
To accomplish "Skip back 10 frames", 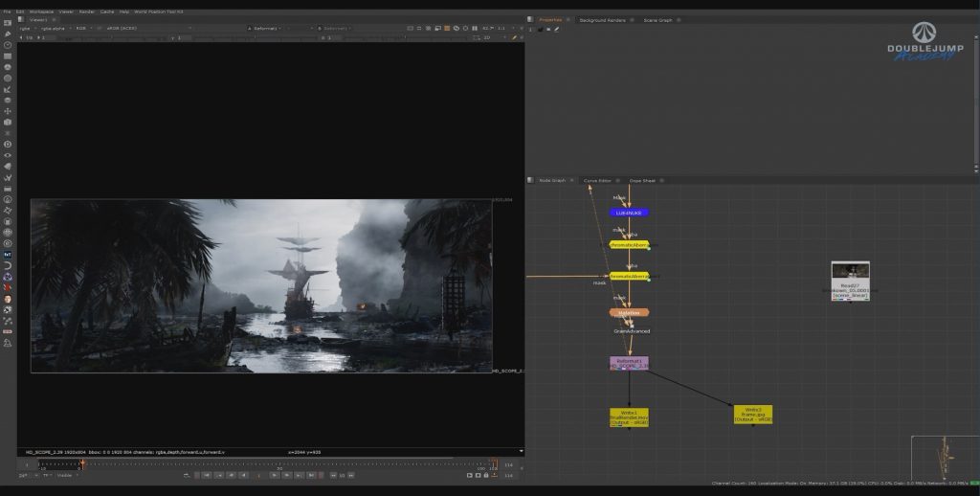I will pyautogui.click(x=333, y=475).
